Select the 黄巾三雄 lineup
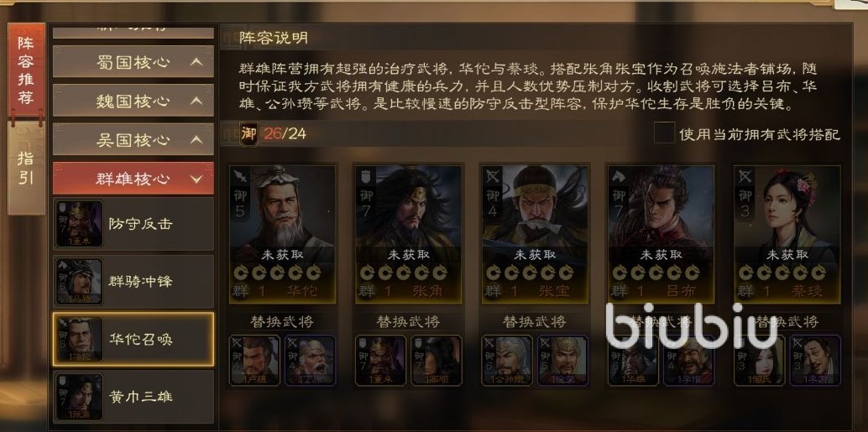This screenshot has width=868, height=432. coord(133,397)
